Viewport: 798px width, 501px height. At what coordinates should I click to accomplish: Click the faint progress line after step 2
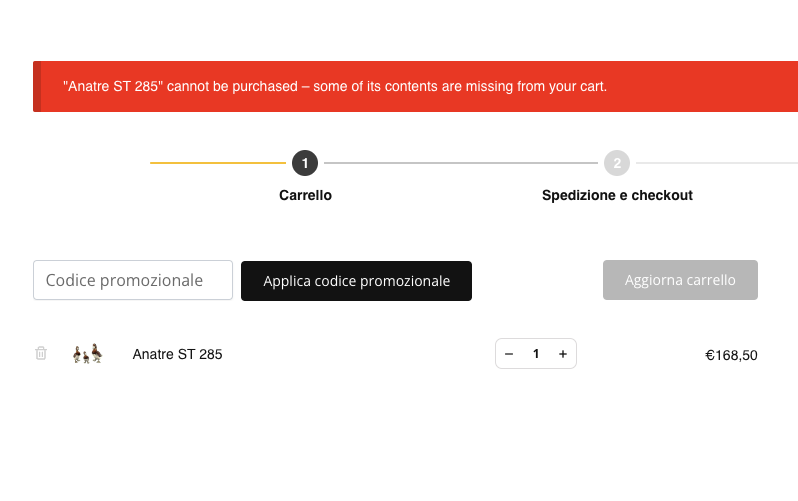717,163
